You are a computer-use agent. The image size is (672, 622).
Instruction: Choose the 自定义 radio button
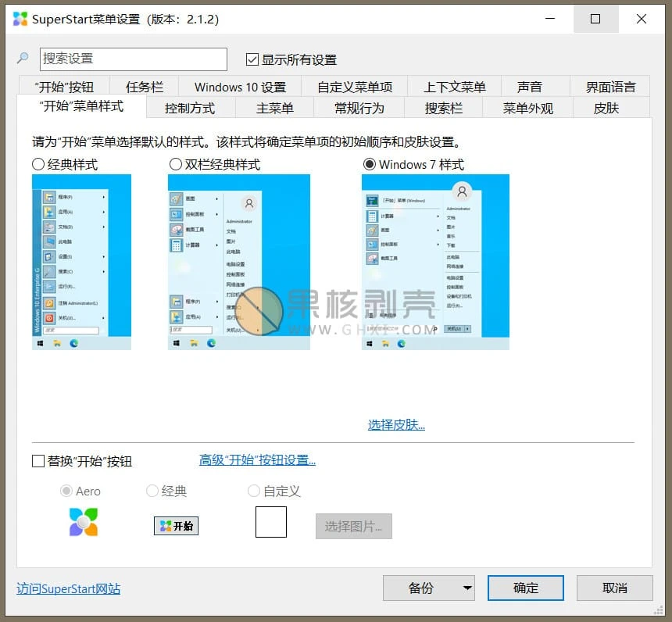[x=254, y=491]
